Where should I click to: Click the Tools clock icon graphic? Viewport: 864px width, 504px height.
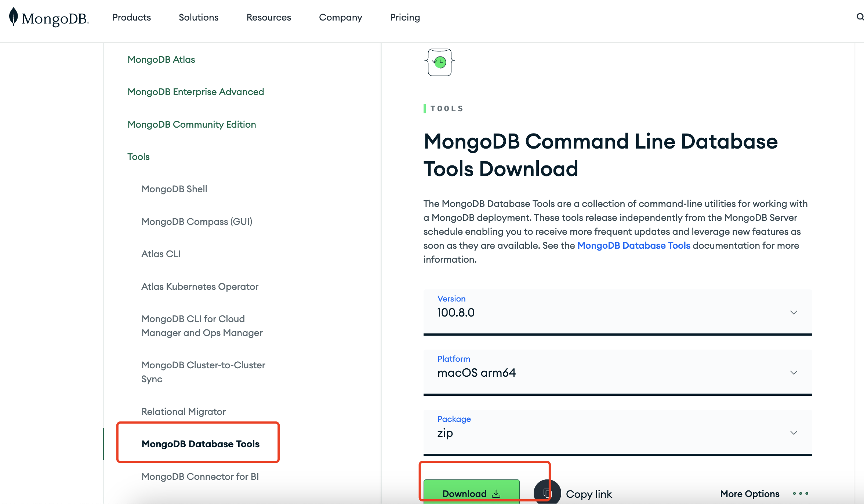(440, 62)
